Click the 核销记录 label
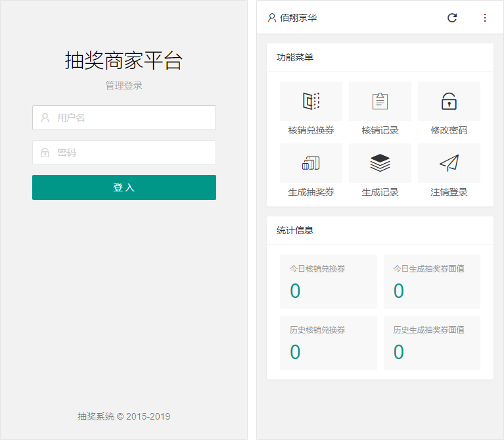This screenshot has height=440, width=504. [x=380, y=130]
